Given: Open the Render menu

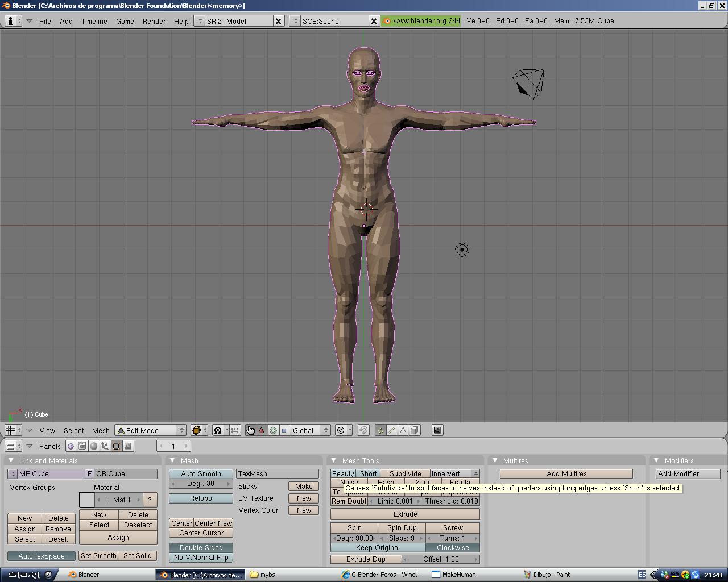Looking at the screenshot, I should pos(154,21).
